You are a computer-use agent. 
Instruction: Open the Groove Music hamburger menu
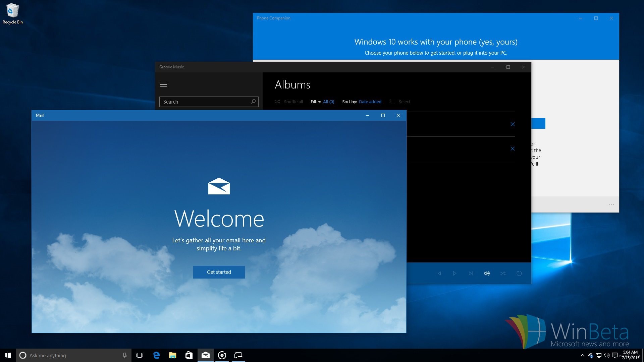pyautogui.click(x=163, y=84)
